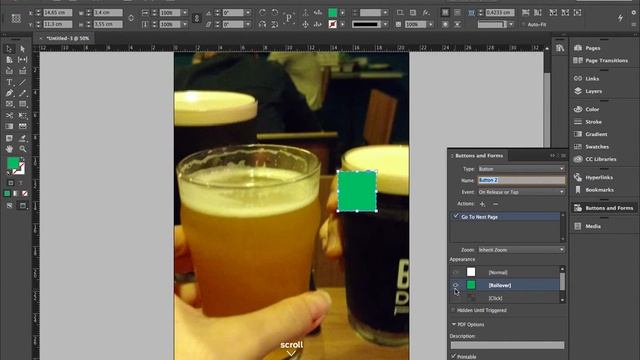Viewport: 640px width, 360px height.
Task: Select the Type tool
Action: [x=9, y=82]
